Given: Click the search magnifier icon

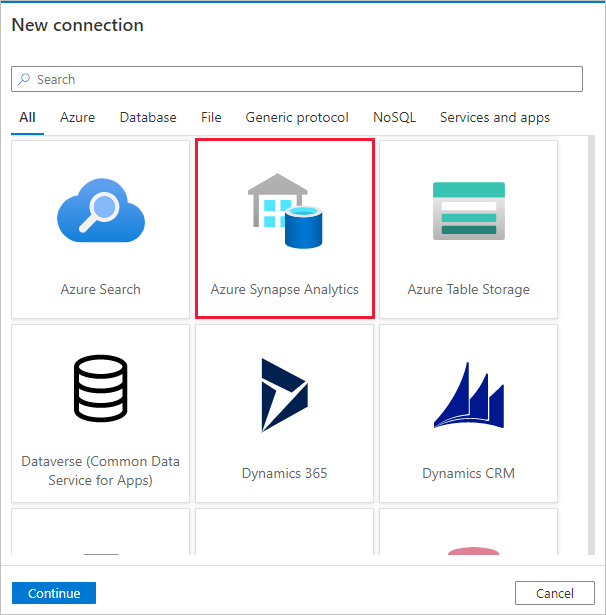Looking at the screenshot, I should point(24,79).
